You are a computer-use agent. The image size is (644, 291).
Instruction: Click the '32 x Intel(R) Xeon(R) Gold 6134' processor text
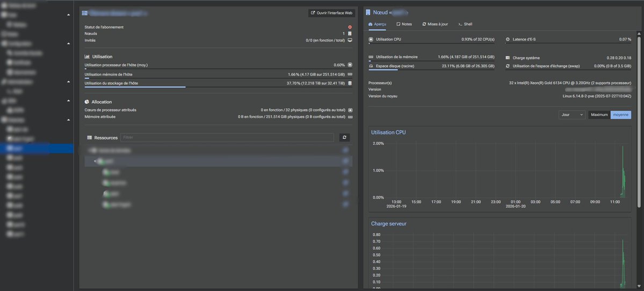[570, 83]
